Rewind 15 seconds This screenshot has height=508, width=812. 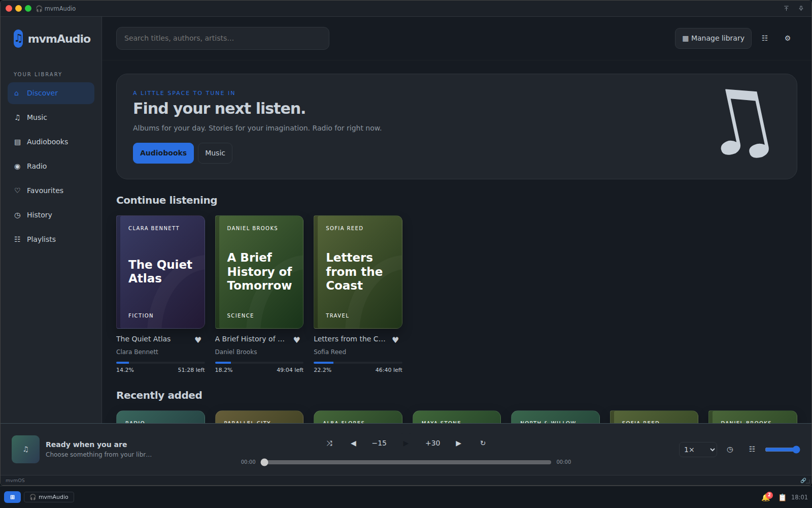point(379,443)
